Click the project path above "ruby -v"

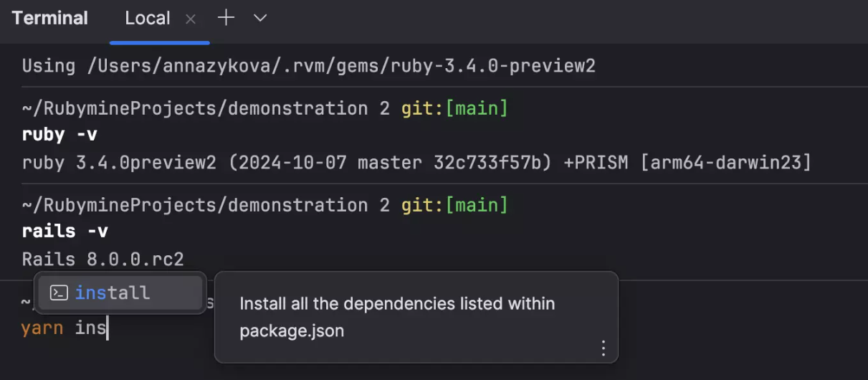(x=205, y=108)
